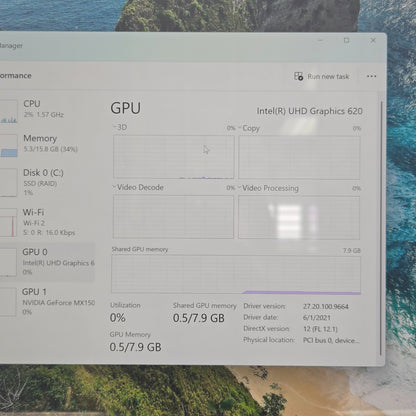Click the Utilization 0% value
Viewport: 416px width, 416px height.
pos(118,318)
